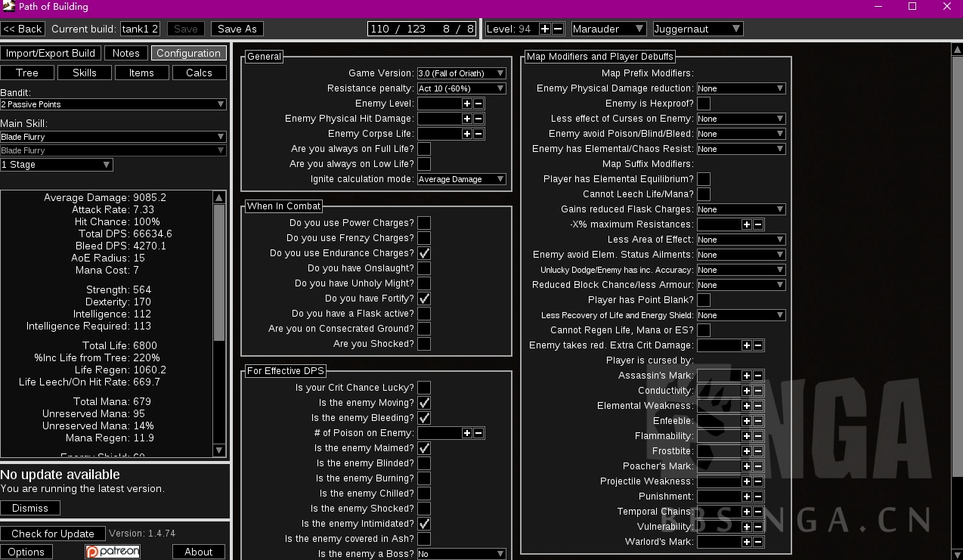Click the stats panel scrollbar down arrow
The height and width of the screenshot is (560, 963).
click(219, 450)
